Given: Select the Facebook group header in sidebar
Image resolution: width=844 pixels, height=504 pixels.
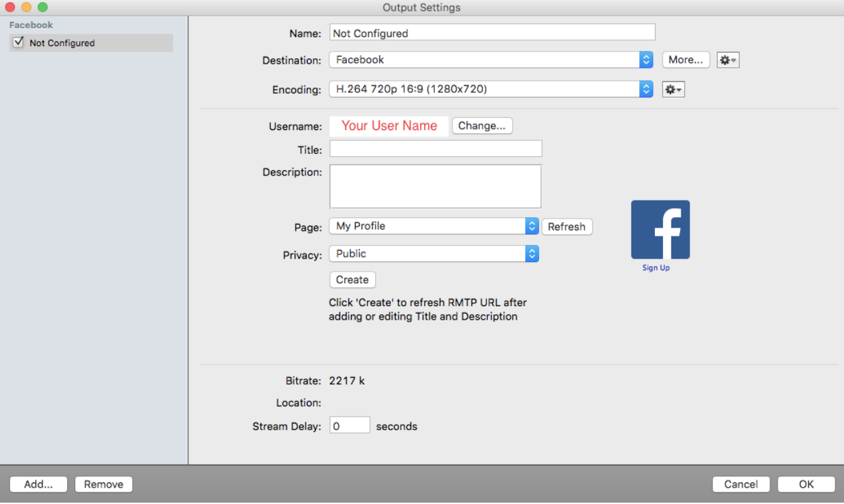Looking at the screenshot, I should tap(31, 25).
